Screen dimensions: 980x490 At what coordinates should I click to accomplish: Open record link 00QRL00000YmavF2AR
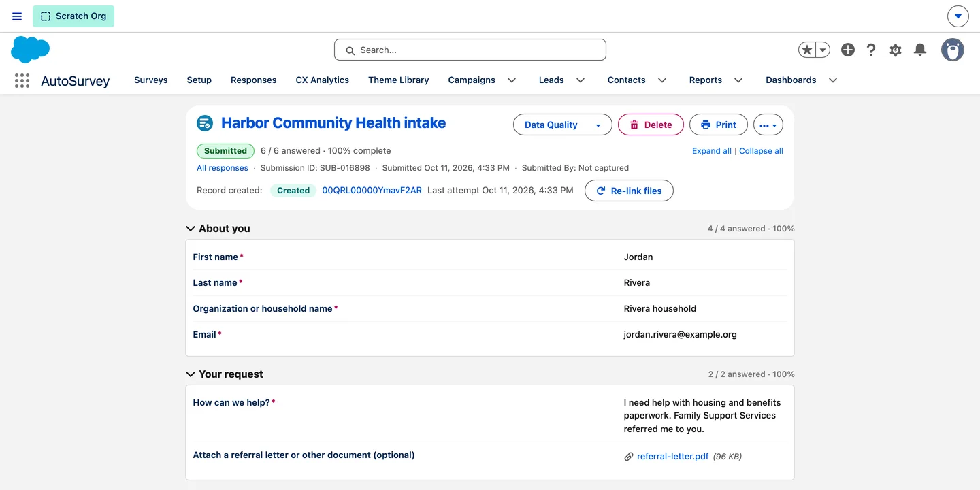(x=372, y=191)
